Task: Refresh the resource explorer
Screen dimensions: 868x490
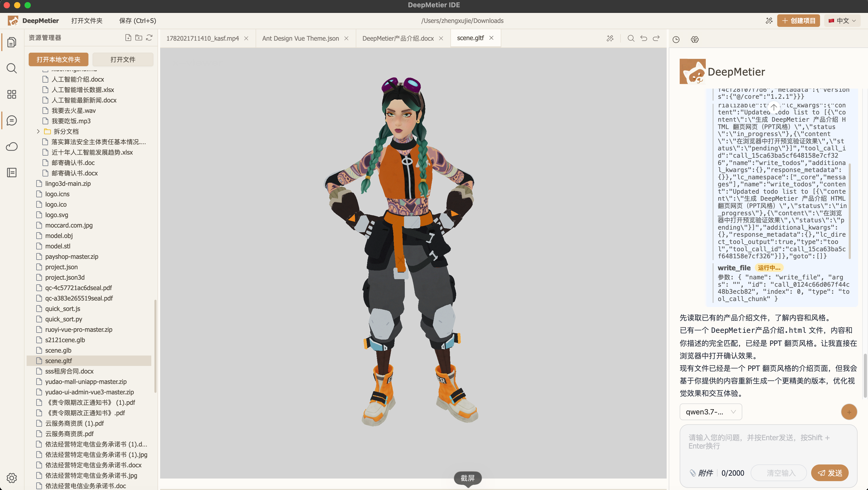Action: (149, 38)
